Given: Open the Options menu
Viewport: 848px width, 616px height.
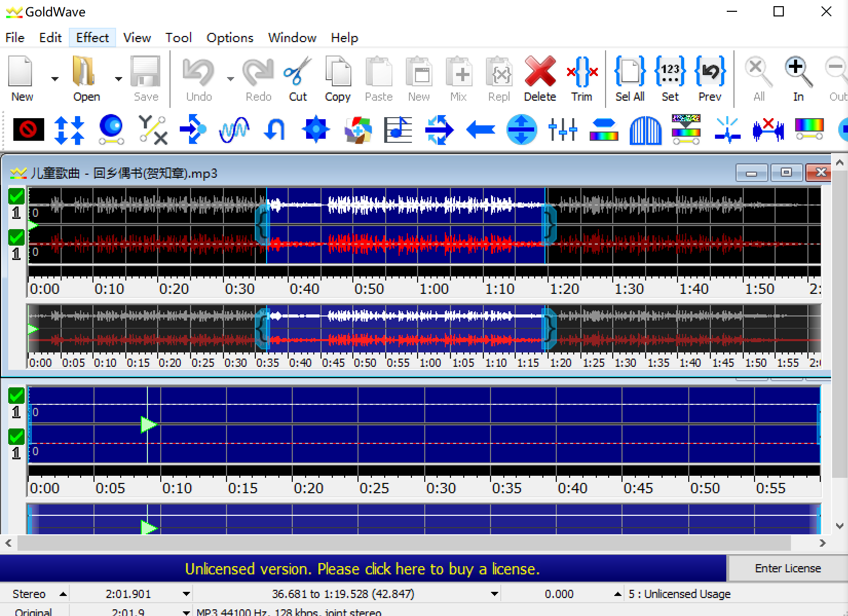Looking at the screenshot, I should [x=230, y=38].
